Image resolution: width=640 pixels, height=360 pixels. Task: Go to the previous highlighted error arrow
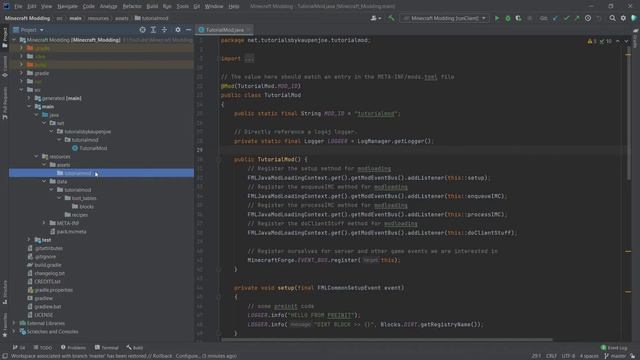coord(618,41)
